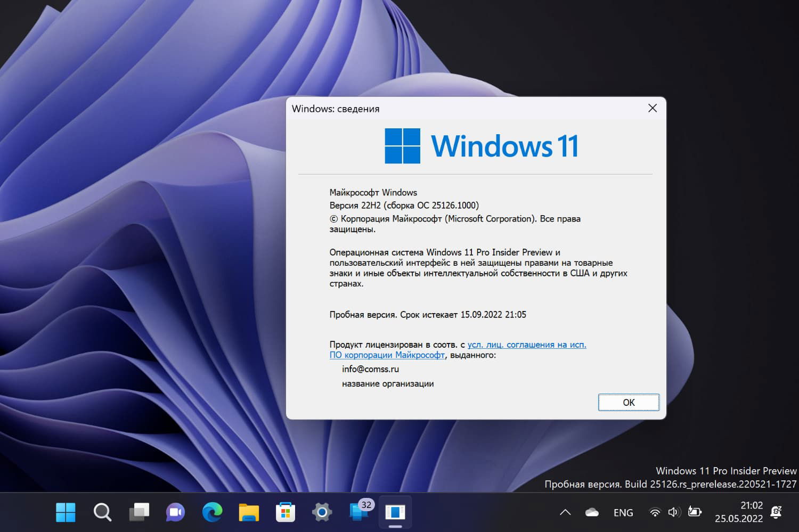Click the desktop 'Windows 11 Pro Insider Preview' text
This screenshot has width=799, height=532.
726,471
